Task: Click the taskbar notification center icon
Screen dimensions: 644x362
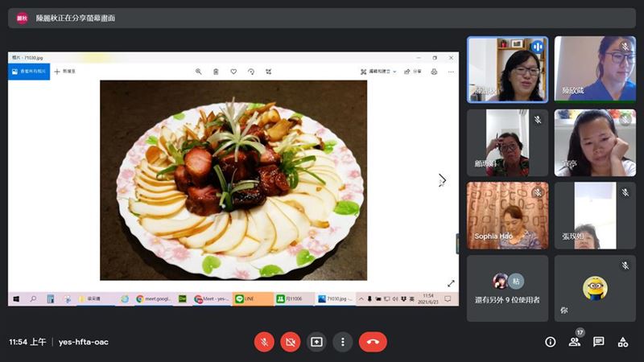Action: (448, 298)
